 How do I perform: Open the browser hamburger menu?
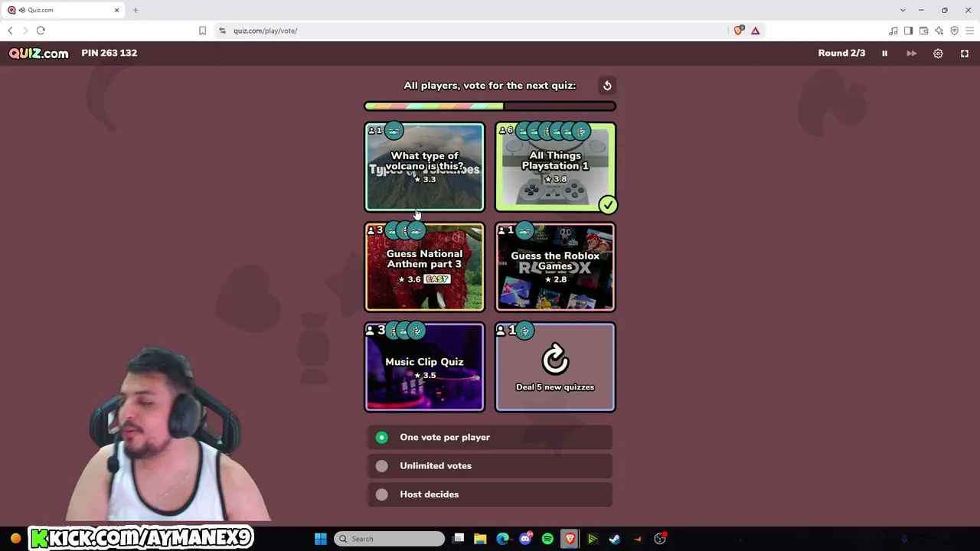(x=969, y=31)
